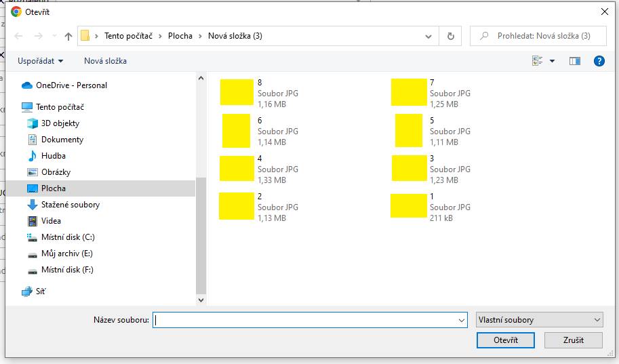This screenshot has height=364, width=619.
Task: Expand the view options dropdown arrow
Action: [553, 61]
